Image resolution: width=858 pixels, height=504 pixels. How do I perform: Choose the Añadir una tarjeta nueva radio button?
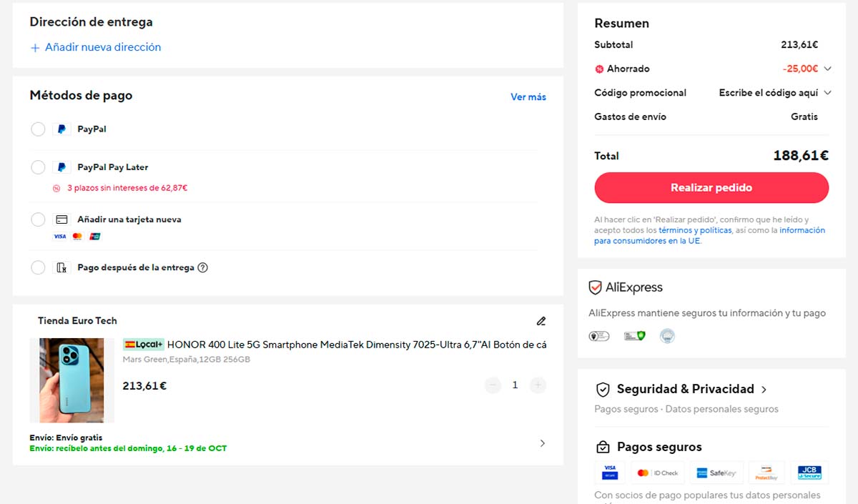pos(38,219)
